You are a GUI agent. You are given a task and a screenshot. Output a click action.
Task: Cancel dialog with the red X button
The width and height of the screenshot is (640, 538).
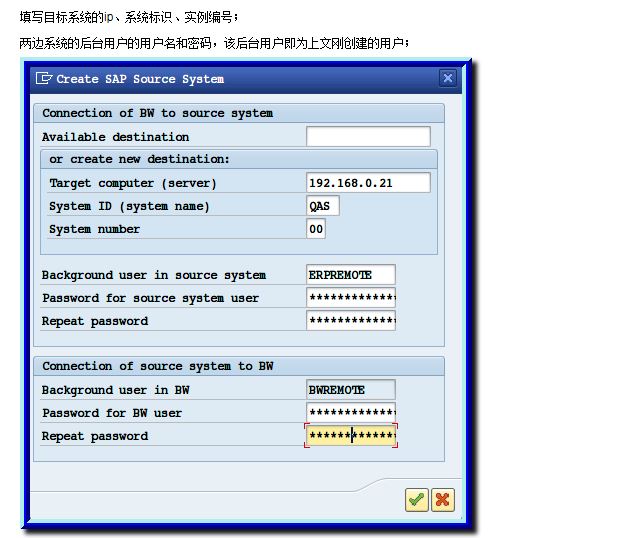[442, 500]
